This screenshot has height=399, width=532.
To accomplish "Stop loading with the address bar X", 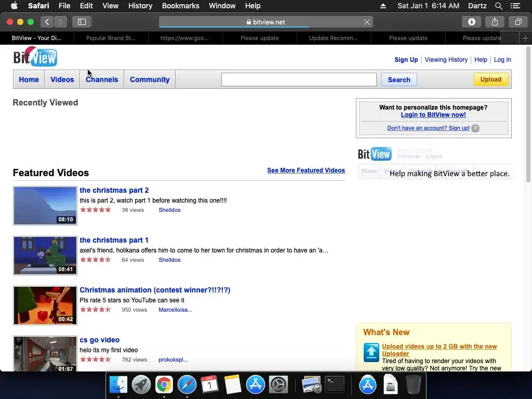I will click(x=367, y=22).
